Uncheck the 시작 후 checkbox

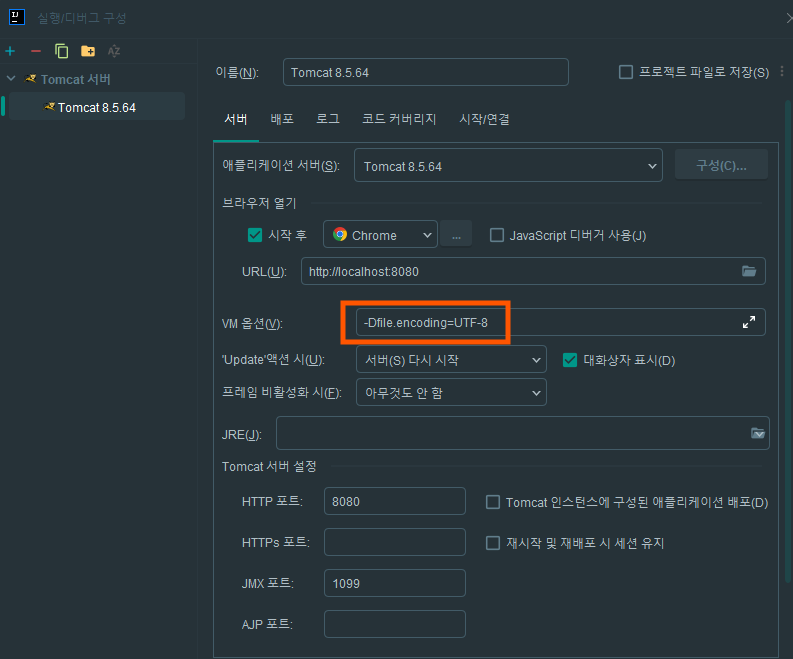255,235
